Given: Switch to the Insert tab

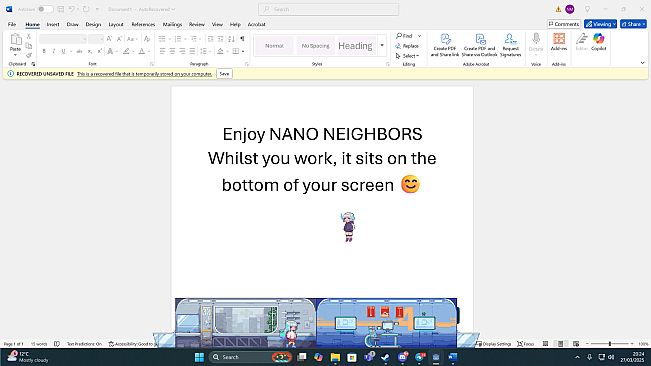Looking at the screenshot, I should [x=53, y=24].
